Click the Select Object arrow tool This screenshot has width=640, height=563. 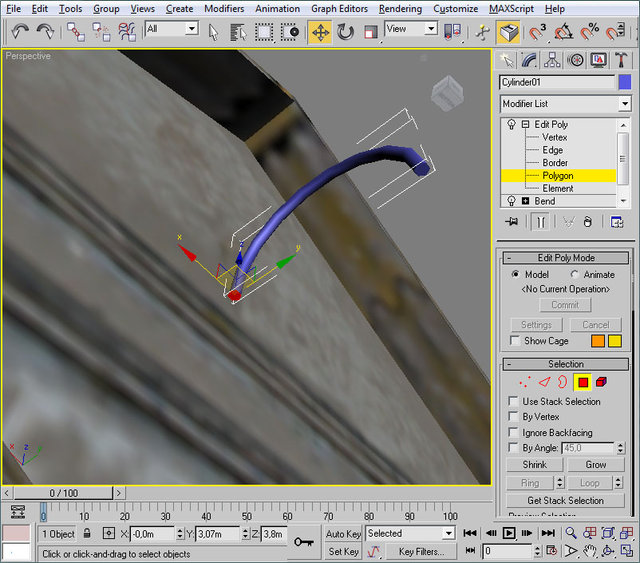pos(214,31)
